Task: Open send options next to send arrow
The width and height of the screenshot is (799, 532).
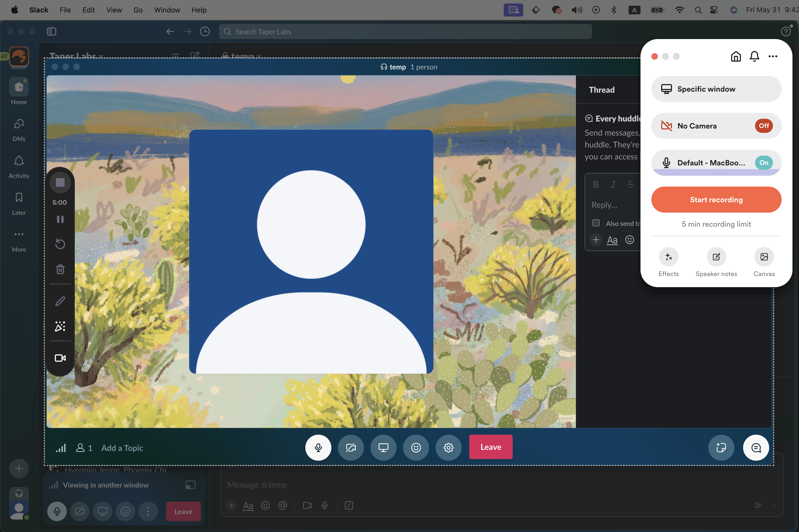Action: (x=773, y=505)
